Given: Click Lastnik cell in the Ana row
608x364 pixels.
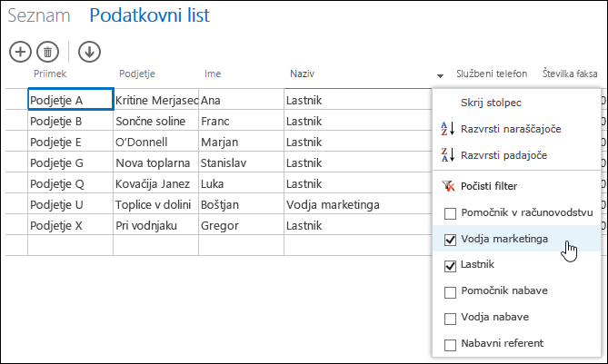Looking at the screenshot, I should tap(358, 99).
